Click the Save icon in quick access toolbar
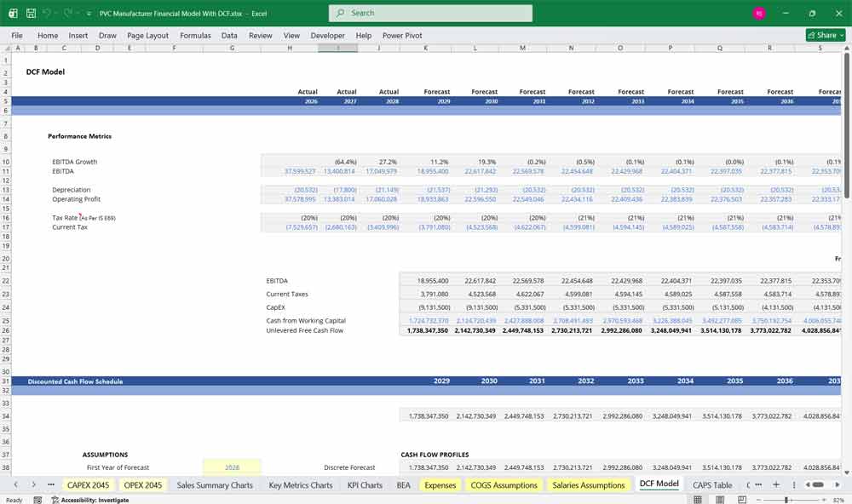This screenshot has height=504, width=852. pyautogui.click(x=32, y=13)
